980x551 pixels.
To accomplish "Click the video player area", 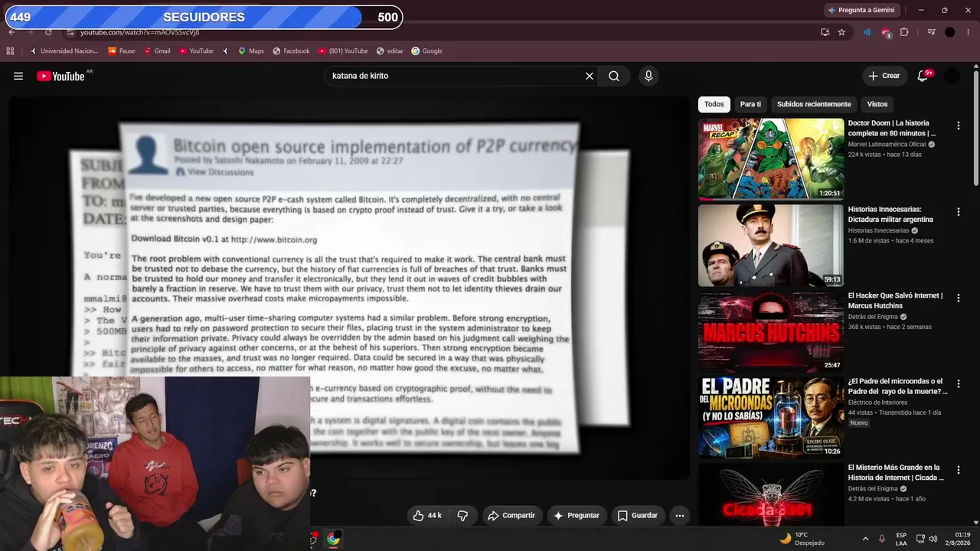I will tap(349, 288).
